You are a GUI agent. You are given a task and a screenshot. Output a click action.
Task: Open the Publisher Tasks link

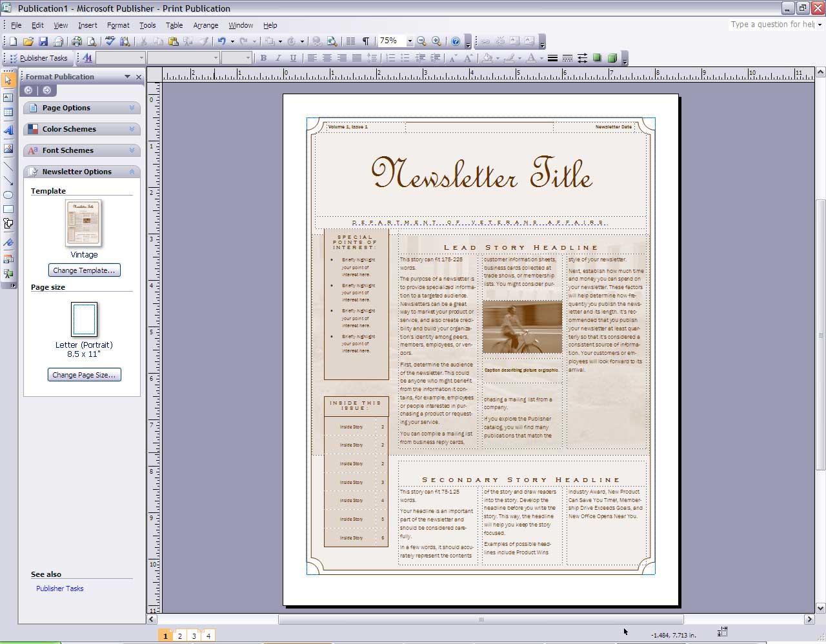pyautogui.click(x=59, y=589)
